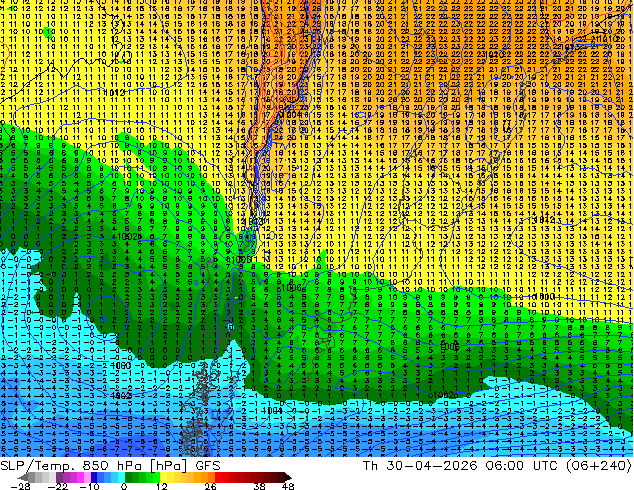Click the '1004' isobar pressure label
This screenshot has height=490, width=634.
(272, 410)
